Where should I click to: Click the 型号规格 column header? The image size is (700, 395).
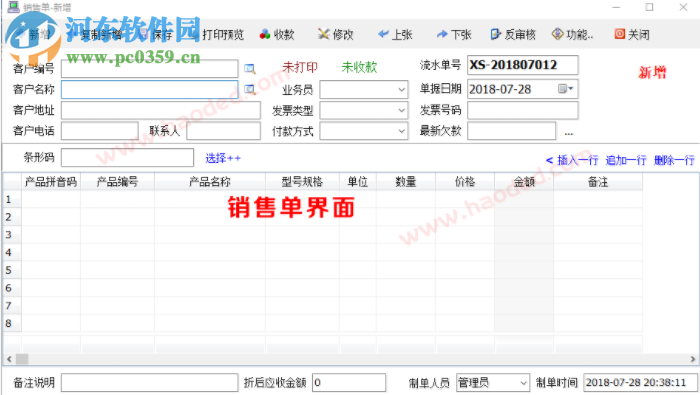click(302, 182)
